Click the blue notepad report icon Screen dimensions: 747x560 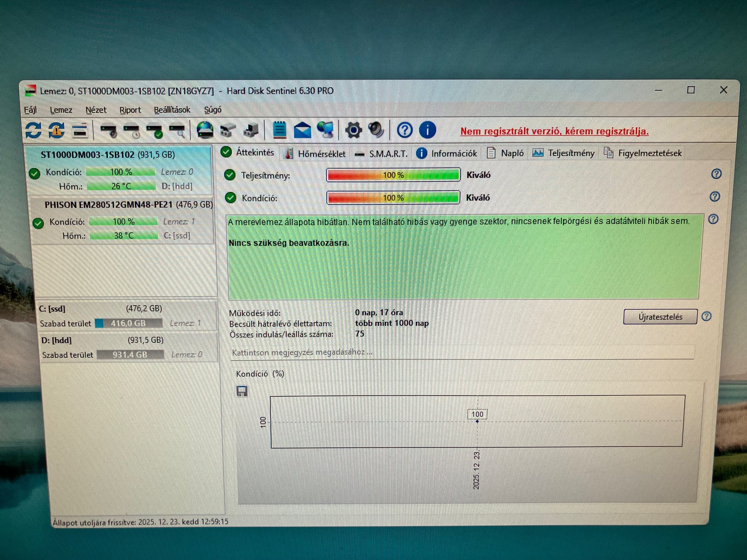click(279, 130)
